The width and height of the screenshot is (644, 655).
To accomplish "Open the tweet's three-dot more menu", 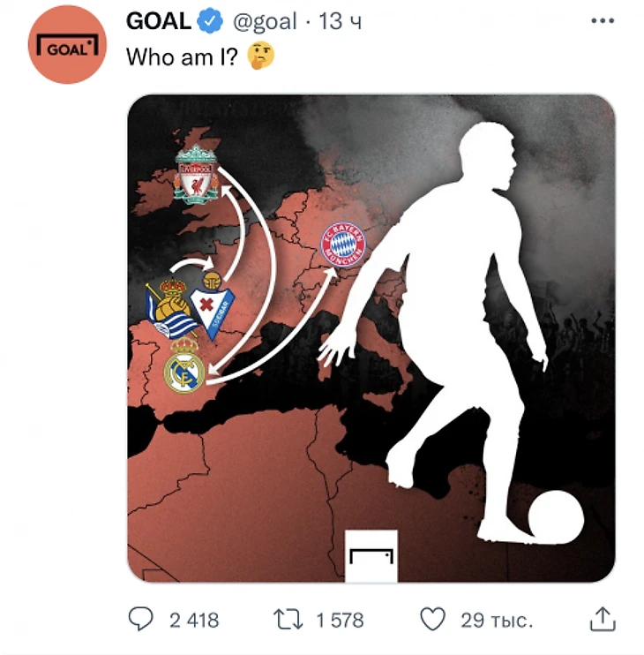I will pos(602,21).
